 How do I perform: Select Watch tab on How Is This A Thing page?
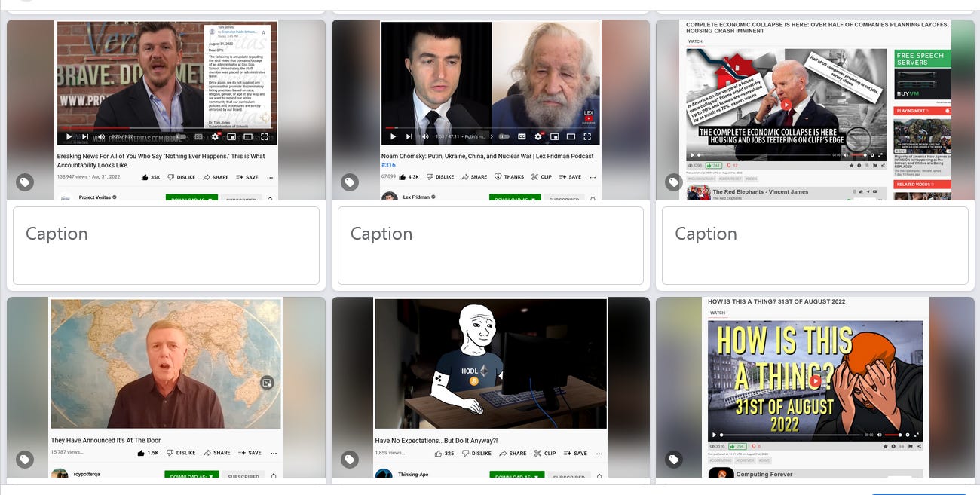[x=718, y=313]
